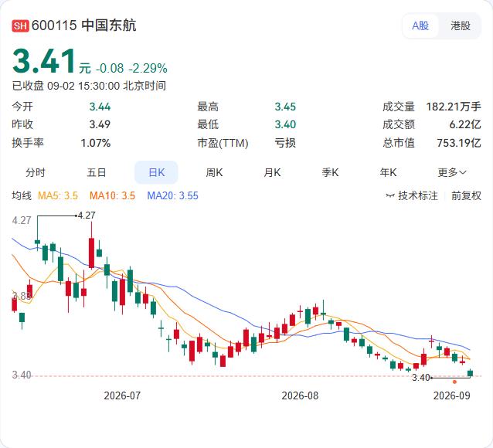Click 最低 value 3.40
493x448 pixels.
(x=285, y=124)
